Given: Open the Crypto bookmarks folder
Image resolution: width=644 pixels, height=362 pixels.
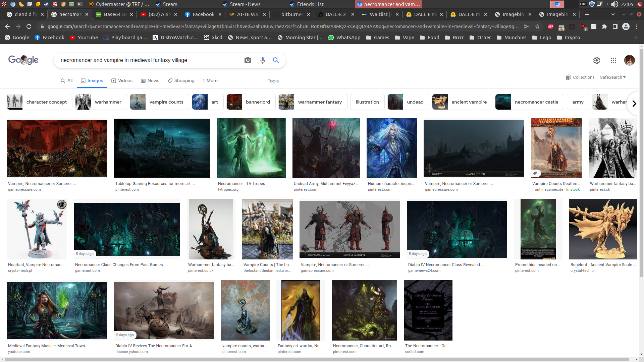Looking at the screenshot, I should click(569, 38).
